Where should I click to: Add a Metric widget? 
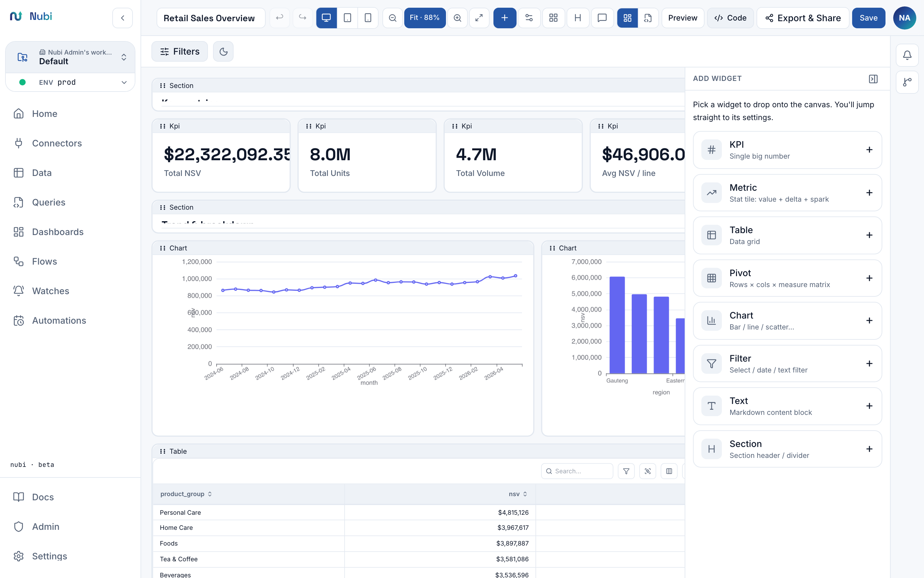(787, 193)
